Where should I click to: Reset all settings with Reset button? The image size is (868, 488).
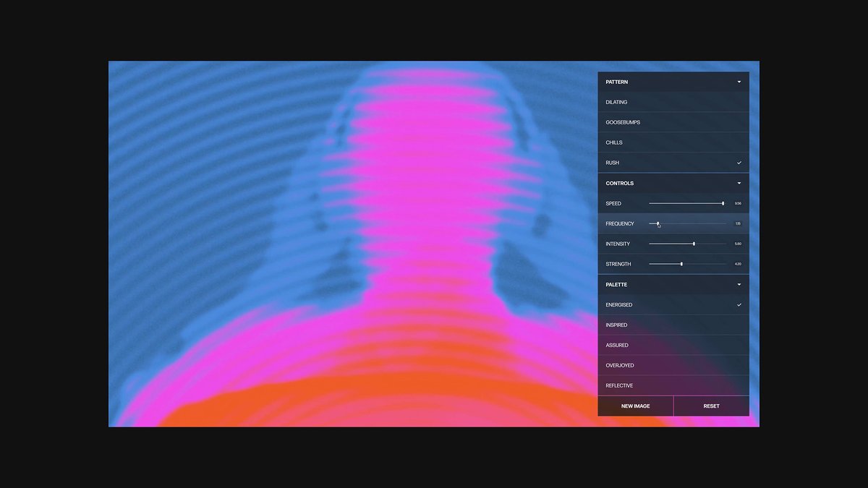(712, 406)
